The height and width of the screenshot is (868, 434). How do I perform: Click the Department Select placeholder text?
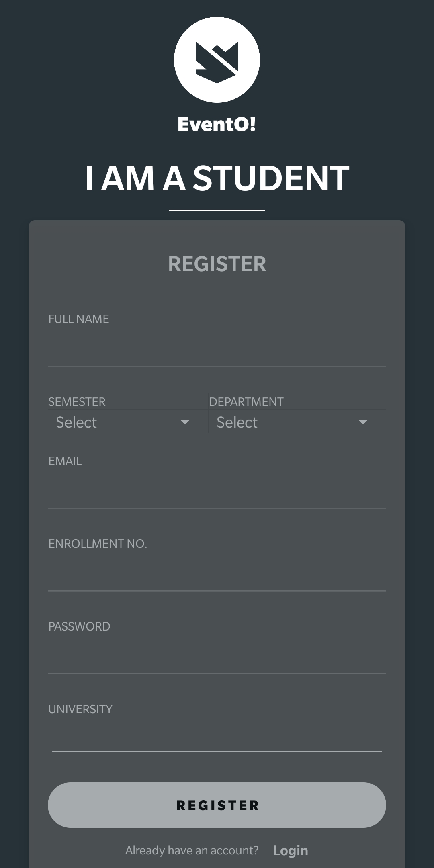click(x=237, y=422)
